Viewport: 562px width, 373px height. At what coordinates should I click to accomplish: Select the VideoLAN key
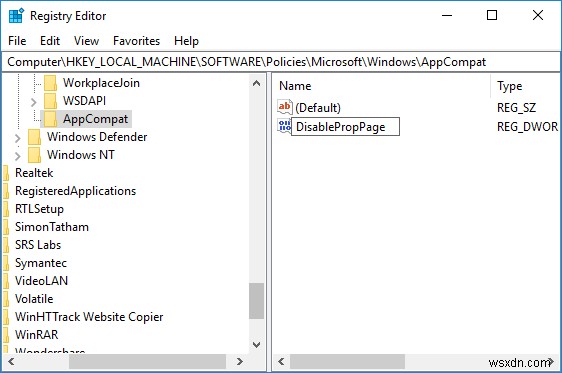(x=42, y=281)
